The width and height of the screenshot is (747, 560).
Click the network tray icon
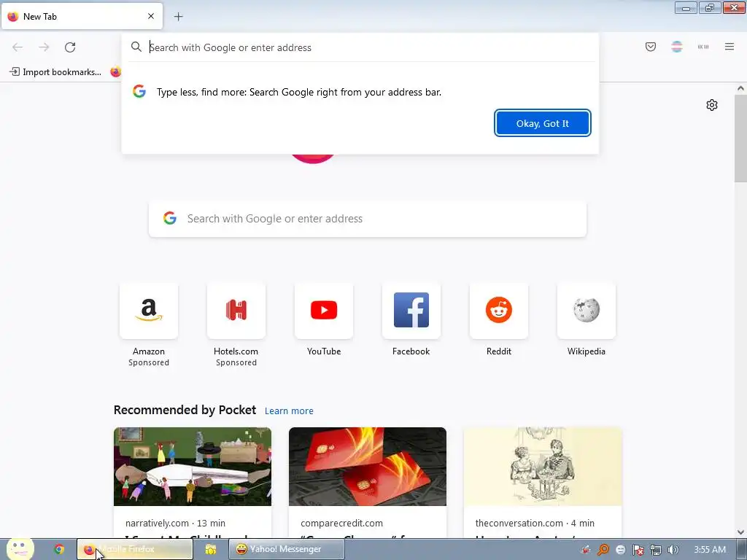[656, 550]
